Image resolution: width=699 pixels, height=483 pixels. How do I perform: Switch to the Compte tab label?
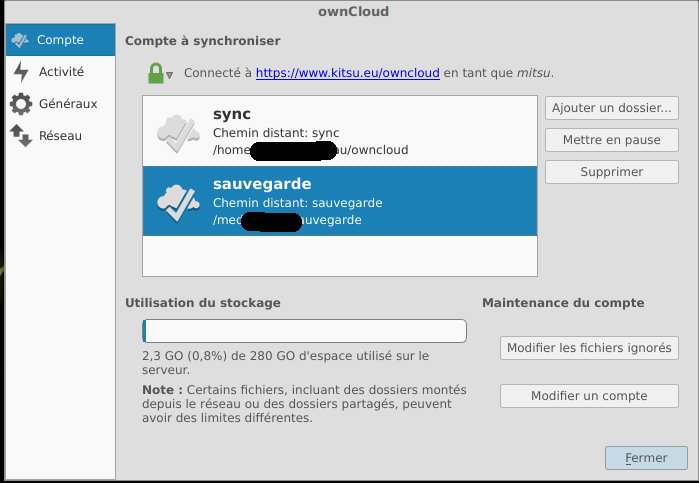(60, 40)
